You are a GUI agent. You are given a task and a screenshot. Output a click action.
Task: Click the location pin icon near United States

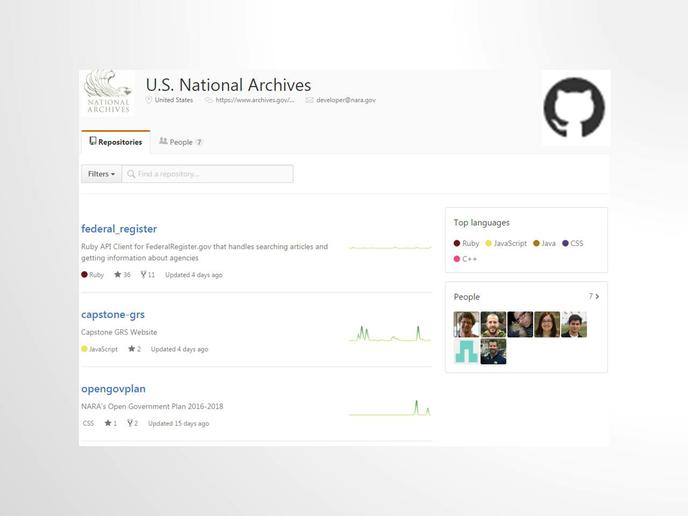tap(149, 100)
